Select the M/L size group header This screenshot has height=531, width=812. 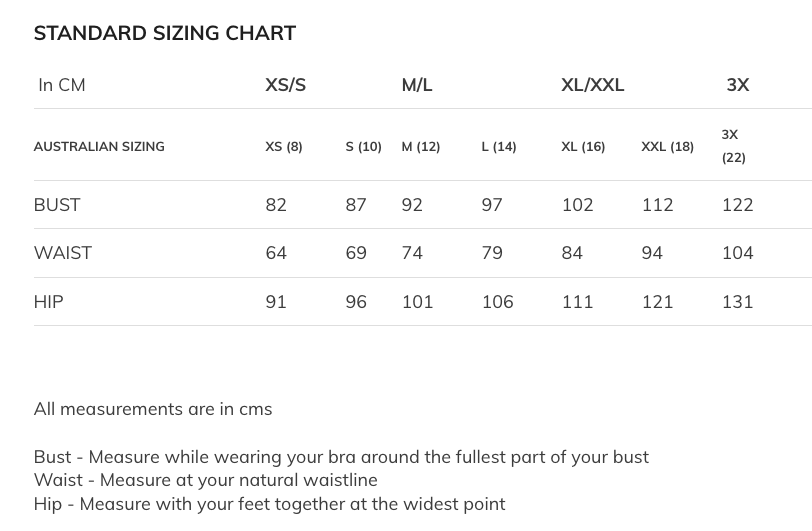click(x=417, y=85)
